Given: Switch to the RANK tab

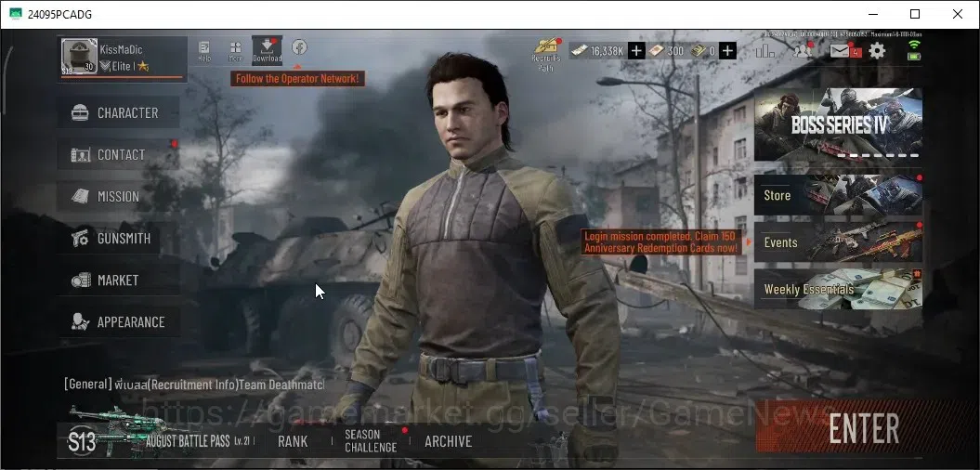Looking at the screenshot, I should (293, 441).
